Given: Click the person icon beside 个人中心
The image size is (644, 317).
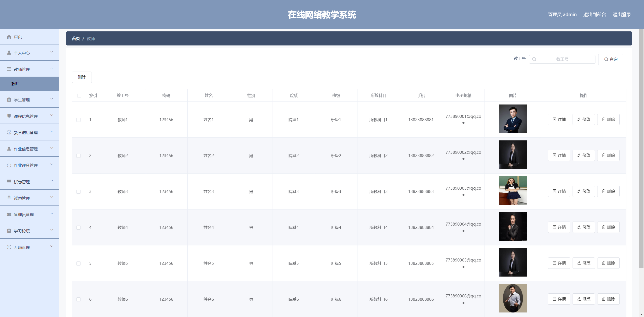Looking at the screenshot, I should point(9,53).
